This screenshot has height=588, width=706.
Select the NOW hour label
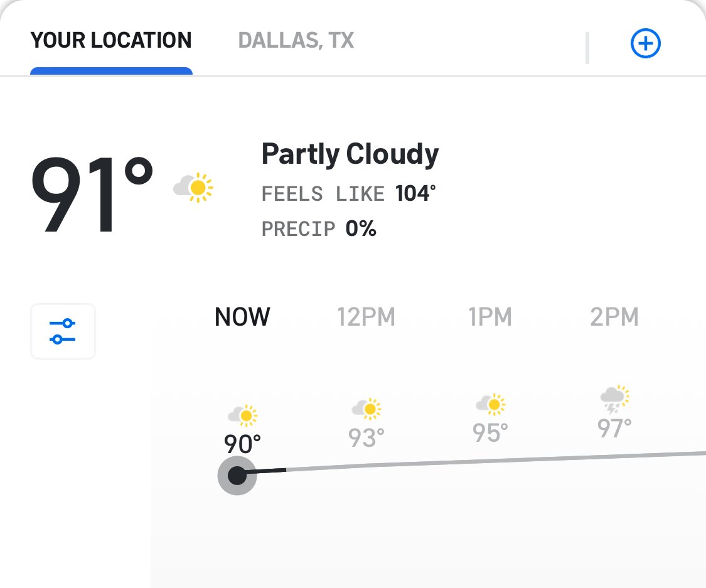[242, 317]
